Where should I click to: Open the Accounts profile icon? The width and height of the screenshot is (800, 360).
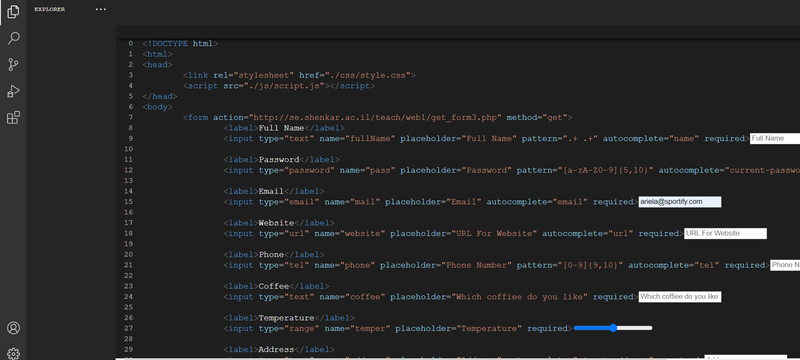coord(13,328)
